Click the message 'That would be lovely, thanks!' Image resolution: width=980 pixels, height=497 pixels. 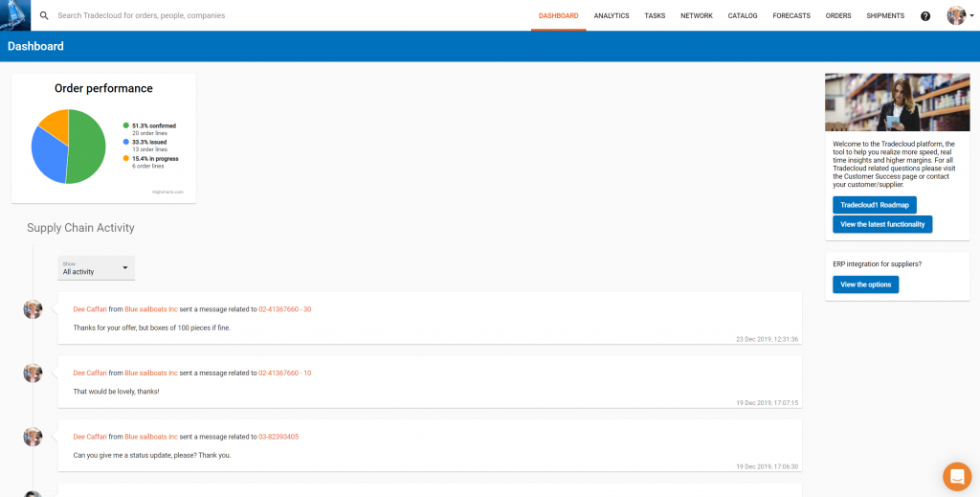click(116, 392)
